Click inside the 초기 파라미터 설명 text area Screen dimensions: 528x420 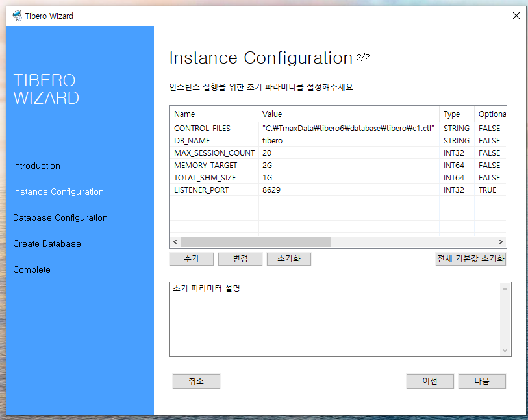tap(335, 319)
